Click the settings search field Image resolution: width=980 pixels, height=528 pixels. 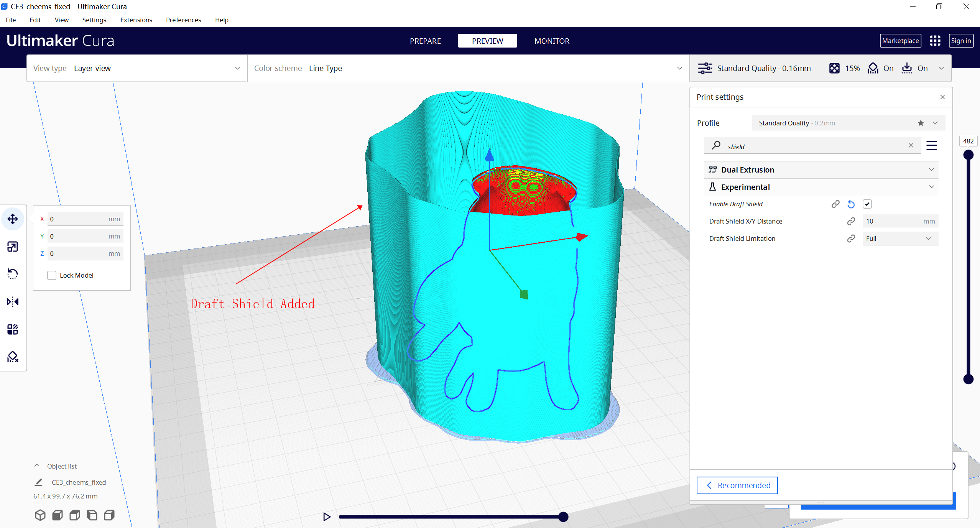pos(812,146)
